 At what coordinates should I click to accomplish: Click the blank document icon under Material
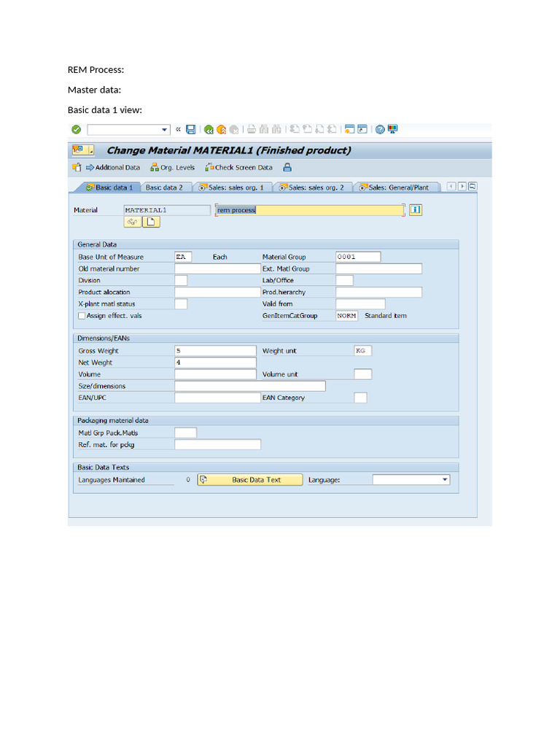click(x=151, y=222)
